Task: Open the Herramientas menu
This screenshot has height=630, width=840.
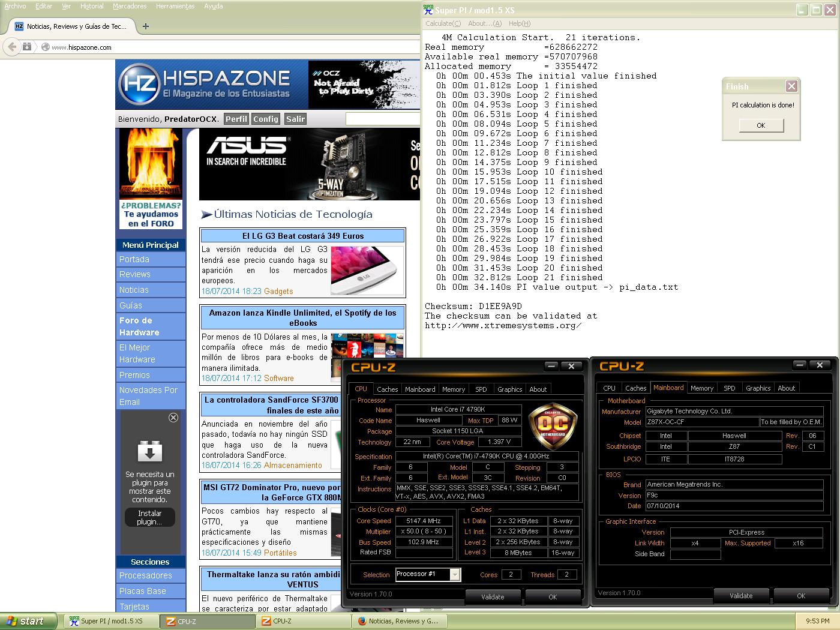Action: point(175,6)
